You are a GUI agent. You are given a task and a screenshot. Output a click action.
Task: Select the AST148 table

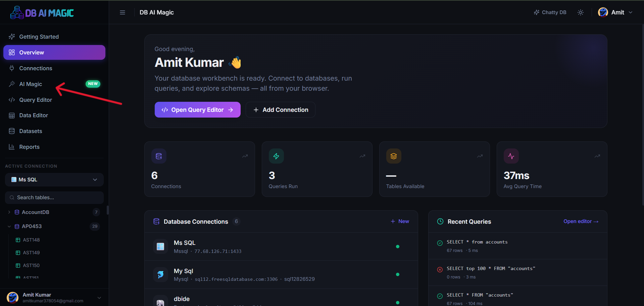pos(31,240)
